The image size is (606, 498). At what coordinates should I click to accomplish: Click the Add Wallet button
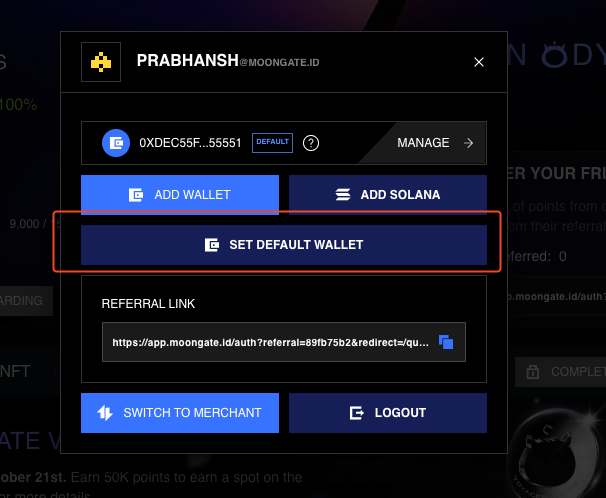click(180, 195)
